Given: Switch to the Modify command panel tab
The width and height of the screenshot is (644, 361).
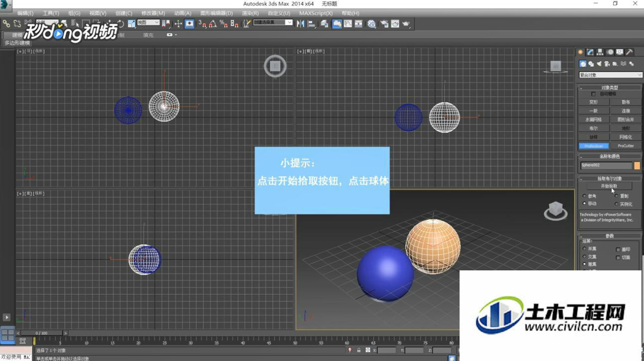Looking at the screenshot, I should (x=590, y=52).
